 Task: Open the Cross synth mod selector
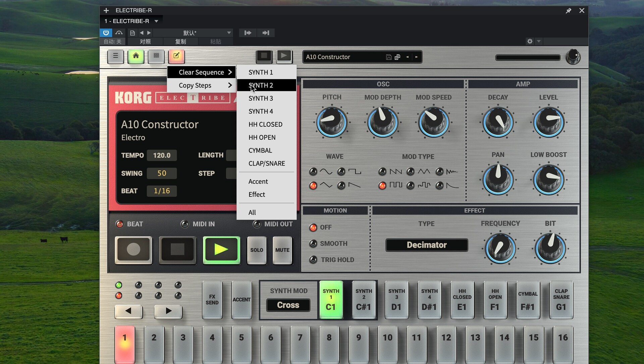(288, 305)
